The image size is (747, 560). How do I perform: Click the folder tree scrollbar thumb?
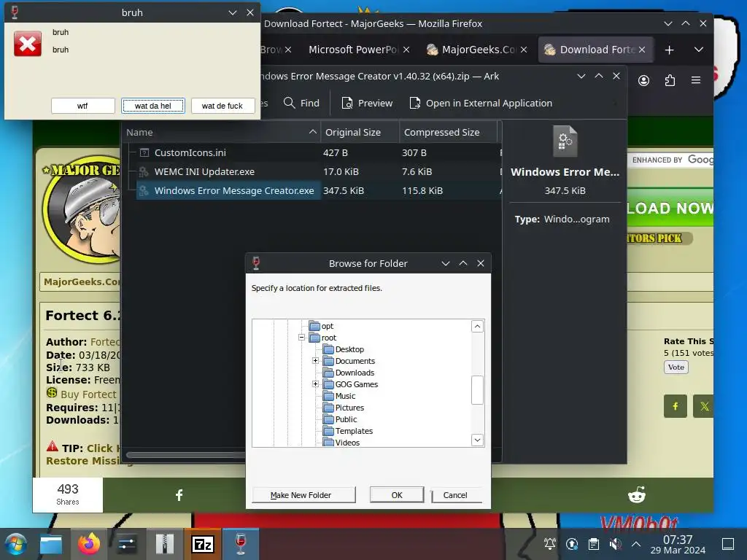[x=477, y=390]
